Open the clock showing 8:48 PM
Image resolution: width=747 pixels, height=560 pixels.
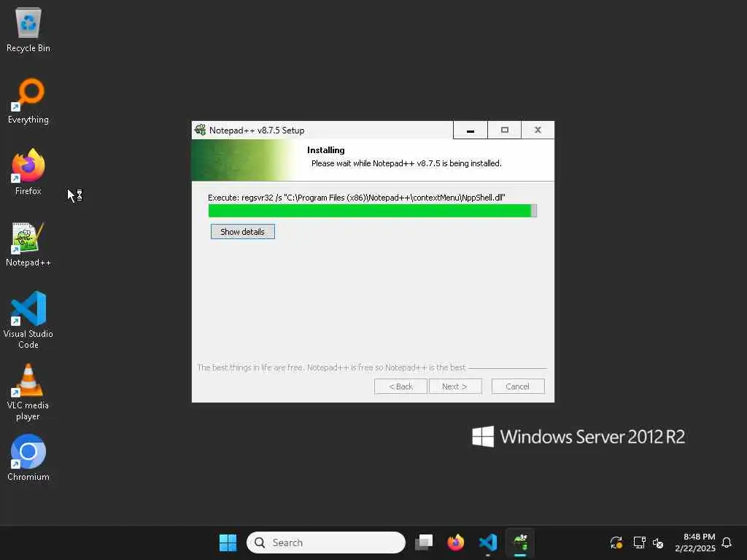[x=695, y=542]
